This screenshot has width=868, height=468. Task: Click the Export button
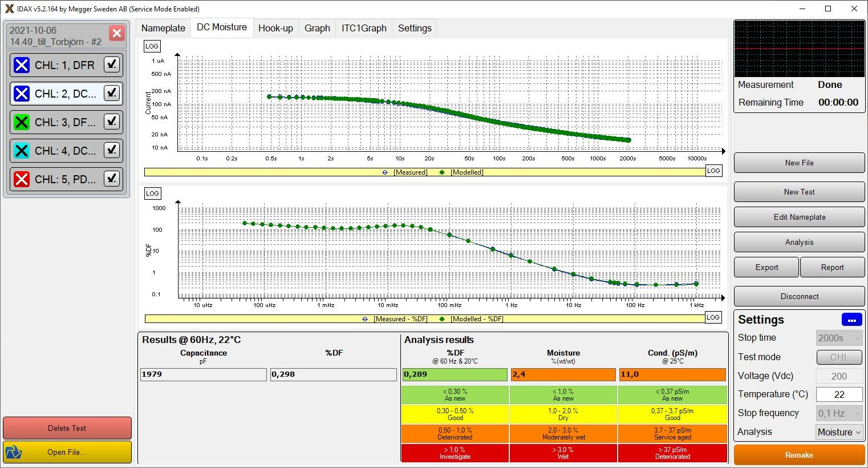pos(766,267)
